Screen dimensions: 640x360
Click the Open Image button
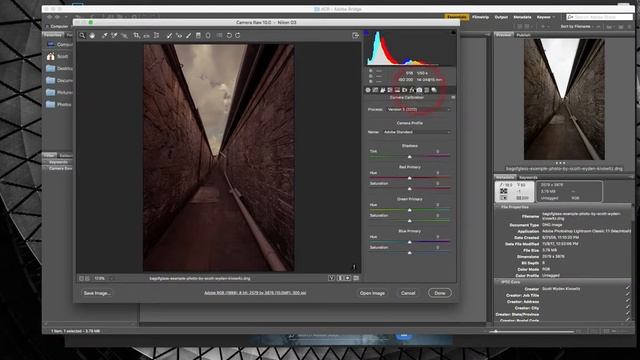click(372, 293)
